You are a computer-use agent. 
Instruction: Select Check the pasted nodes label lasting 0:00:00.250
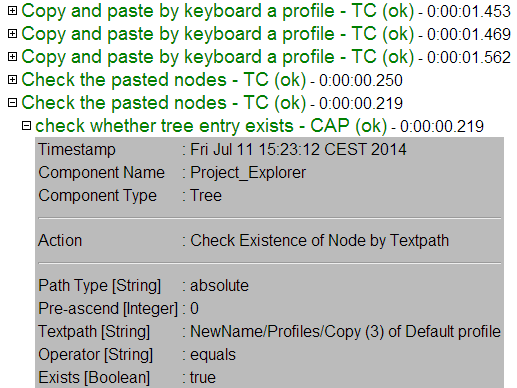click(164, 80)
